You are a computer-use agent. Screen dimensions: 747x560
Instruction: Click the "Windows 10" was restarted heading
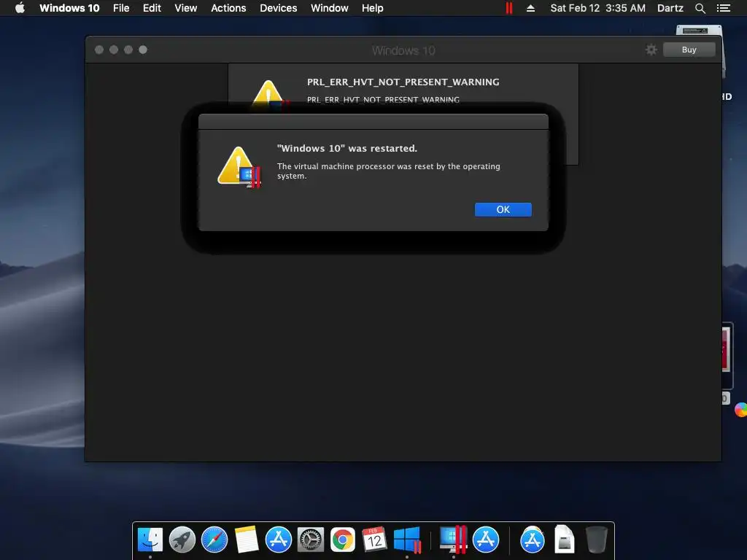click(347, 148)
